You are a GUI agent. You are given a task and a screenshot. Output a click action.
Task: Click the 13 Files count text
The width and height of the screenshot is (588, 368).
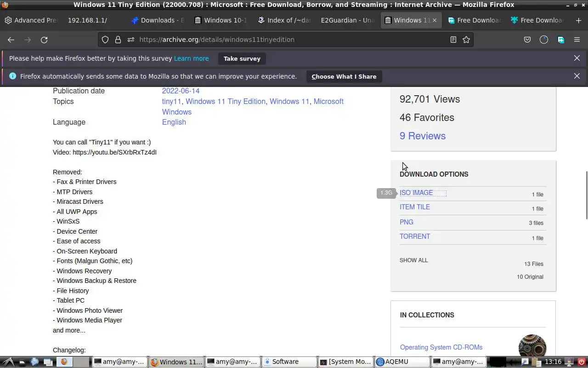point(534,264)
